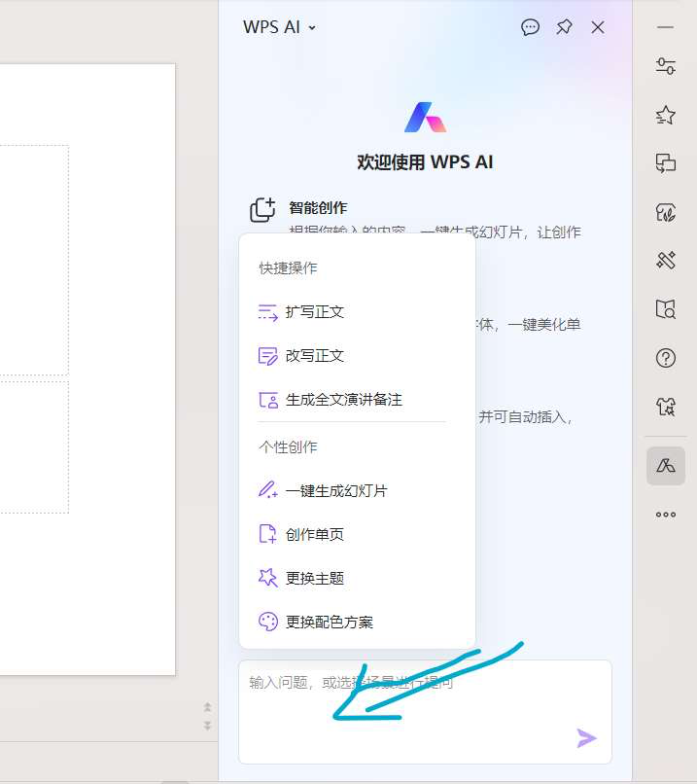The width and height of the screenshot is (697, 784).
Task: Toggle the WPS AI sidebar button
Action: 665,466
